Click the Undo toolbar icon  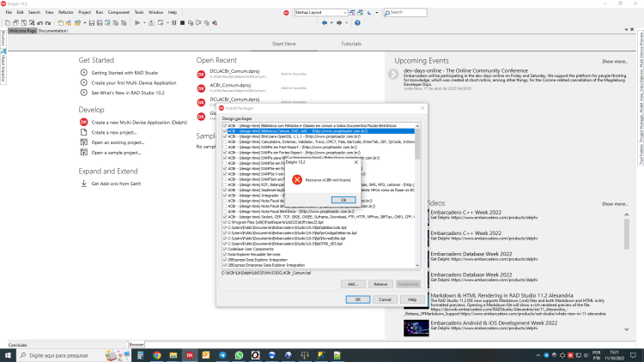(x=39, y=23)
